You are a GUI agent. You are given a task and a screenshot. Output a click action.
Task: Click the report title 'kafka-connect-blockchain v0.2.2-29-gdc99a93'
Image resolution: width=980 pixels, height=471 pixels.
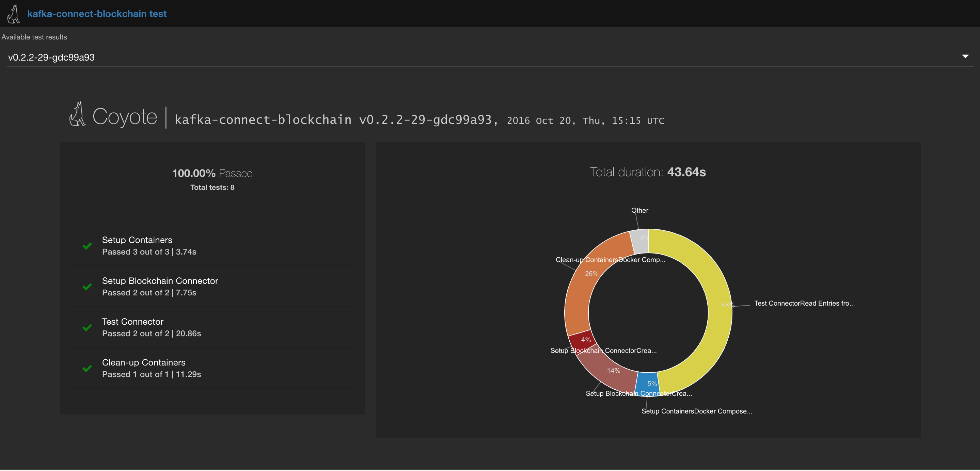tap(336, 120)
